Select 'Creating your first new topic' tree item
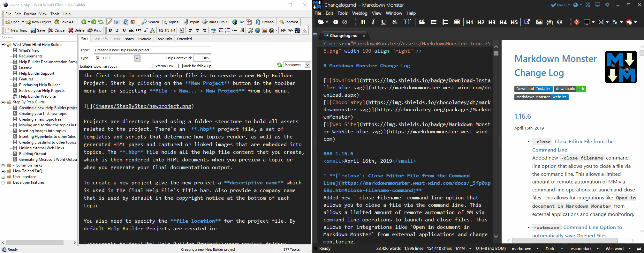 pyautogui.click(x=43, y=114)
